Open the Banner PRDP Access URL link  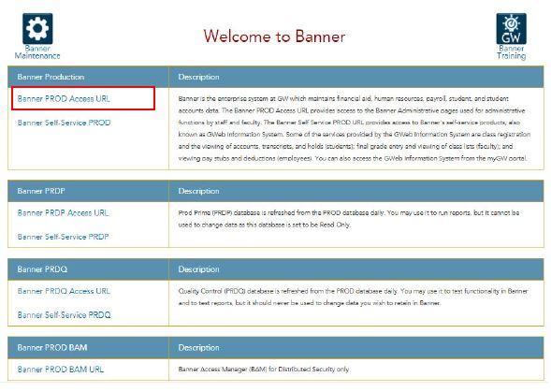63,212
